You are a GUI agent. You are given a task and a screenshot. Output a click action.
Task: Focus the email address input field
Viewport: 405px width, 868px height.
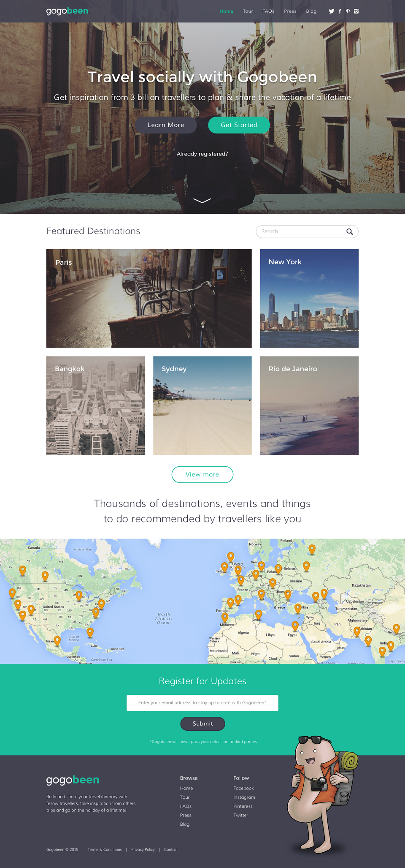(202, 703)
